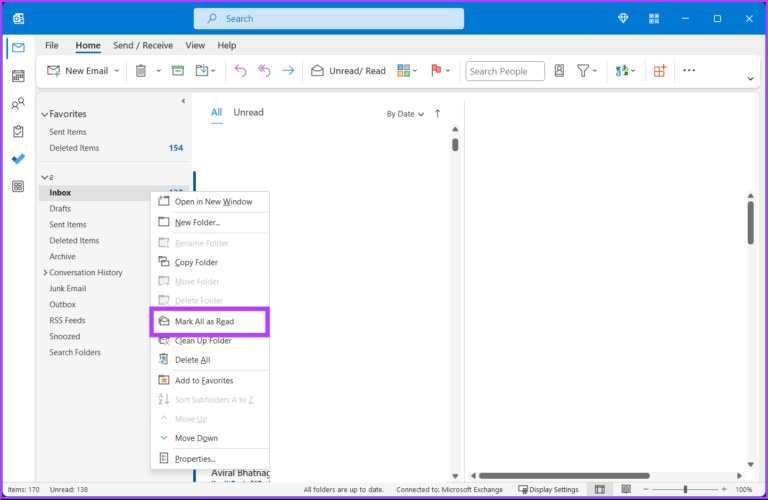Click the Forward arrow icon in toolbar

click(288, 71)
